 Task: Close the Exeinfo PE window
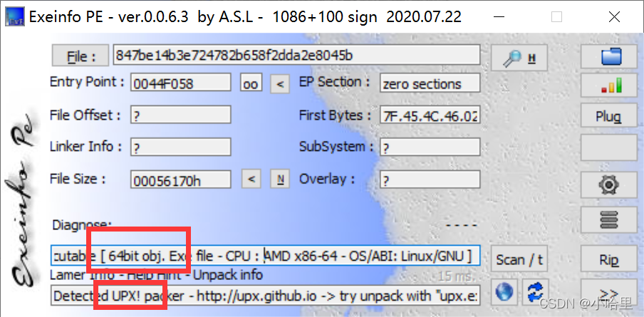click(x=614, y=17)
